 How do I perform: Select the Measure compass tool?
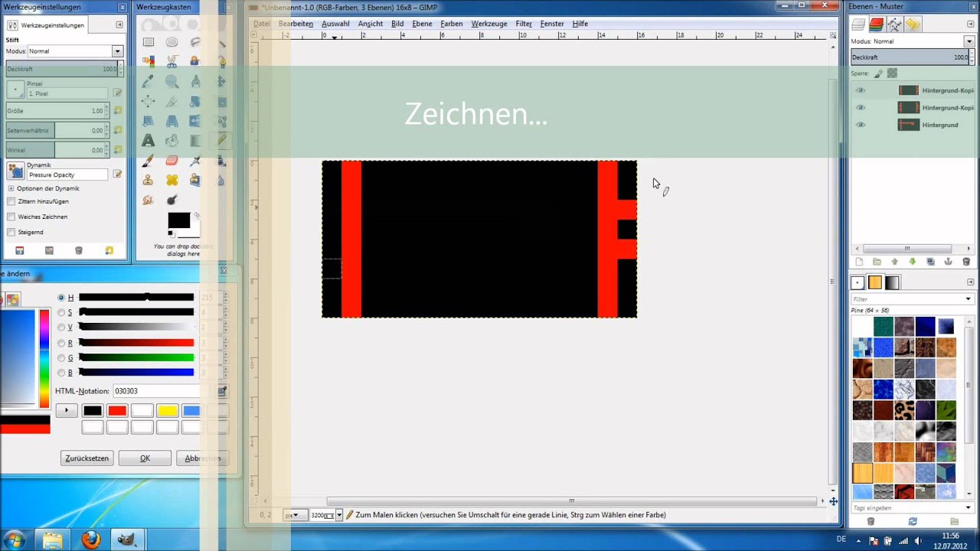point(195,80)
